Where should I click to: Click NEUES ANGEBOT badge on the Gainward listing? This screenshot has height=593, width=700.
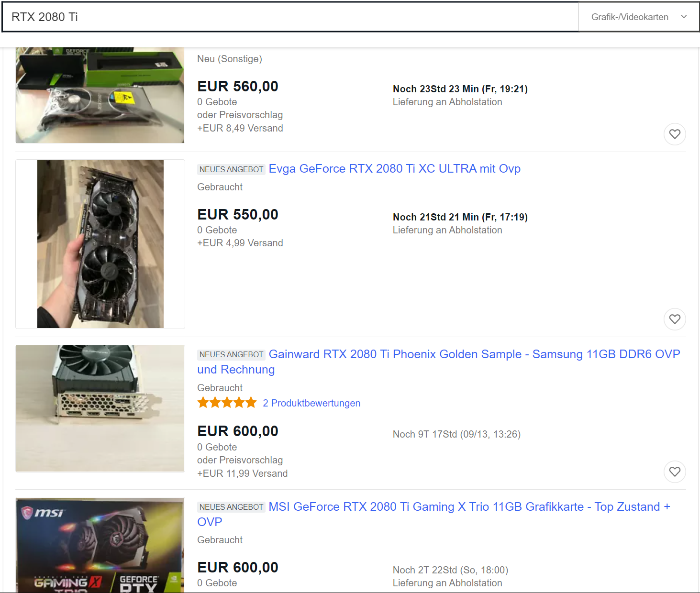pyautogui.click(x=231, y=354)
